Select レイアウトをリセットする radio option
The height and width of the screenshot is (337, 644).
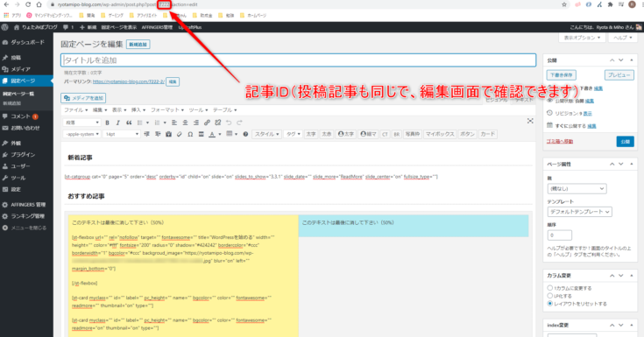pyautogui.click(x=550, y=304)
